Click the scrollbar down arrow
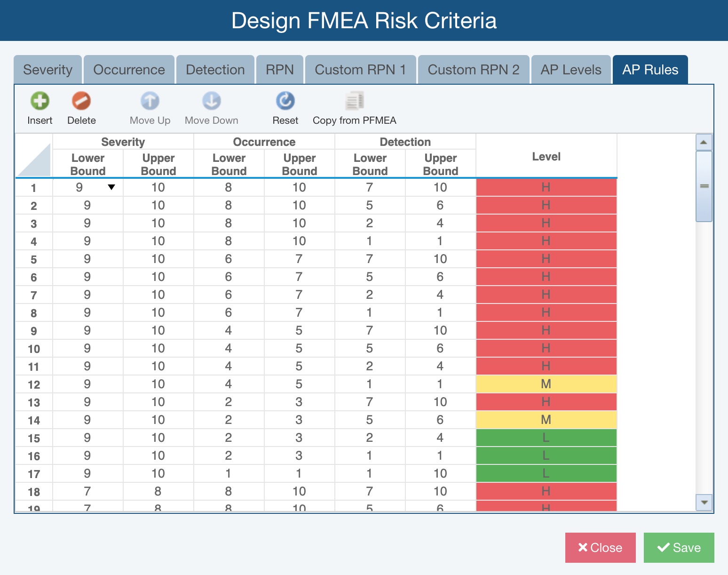The image size is (728, 575). [704, 503]
